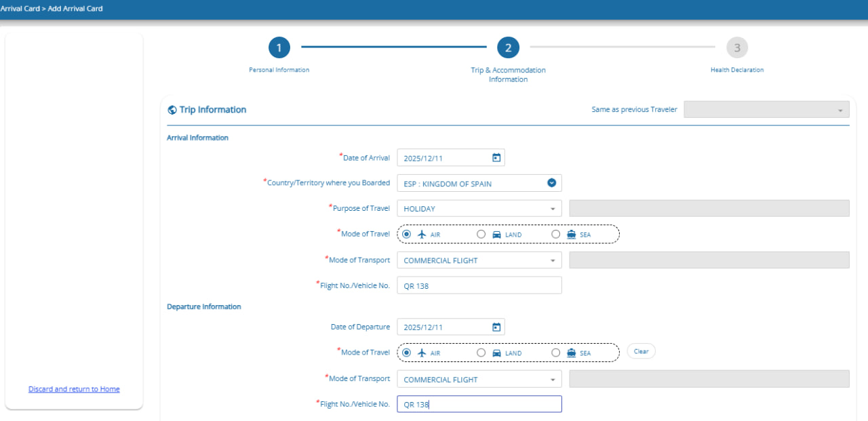Screen dimensions: 868x421
Task: Select LAND radio for departure Mode of Travel
Action: [x=481, y=353]
